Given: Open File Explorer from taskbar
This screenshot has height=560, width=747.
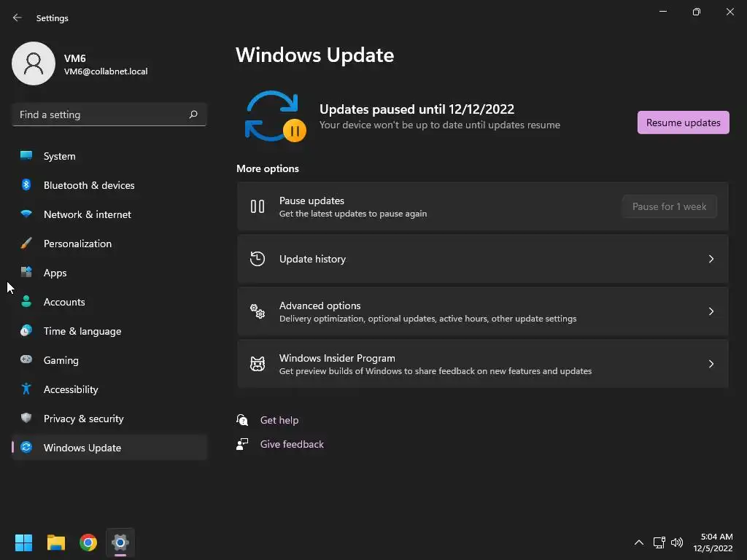Looking at the screenshot, I should tap(55, 542).
